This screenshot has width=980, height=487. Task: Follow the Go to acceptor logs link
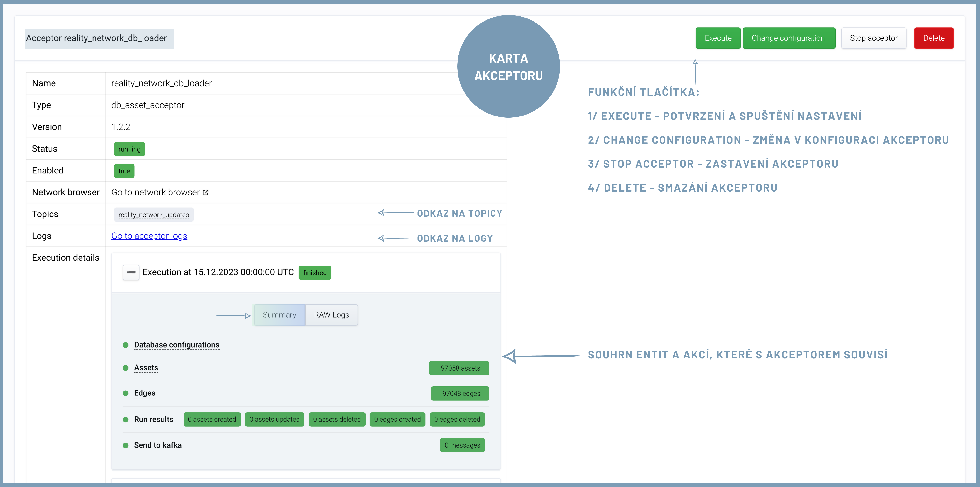(149, 236)
